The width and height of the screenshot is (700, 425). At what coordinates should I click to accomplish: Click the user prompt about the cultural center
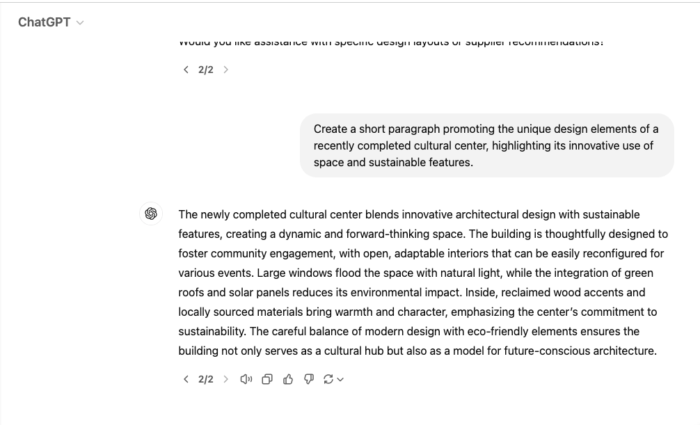click(x=487, y=145)
